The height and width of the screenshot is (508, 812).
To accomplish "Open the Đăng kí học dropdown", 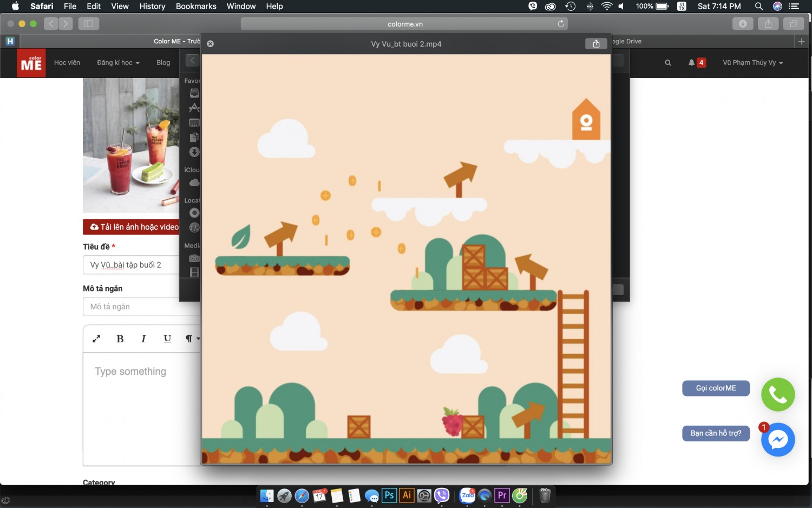I will click(118, 63).
